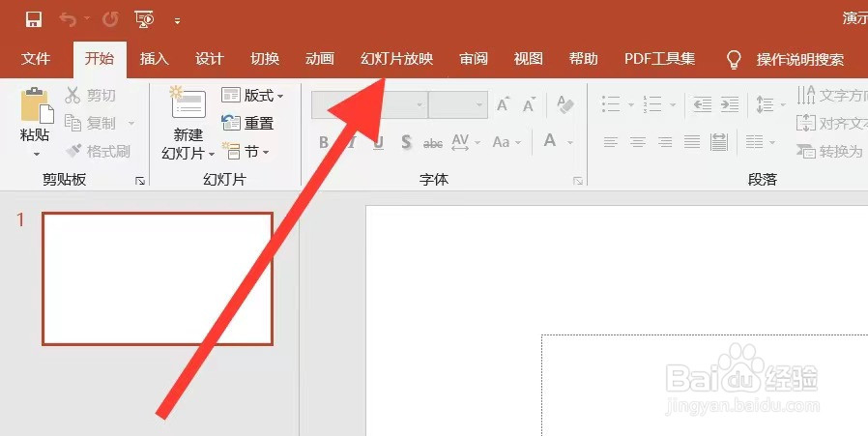This screenshot has height=436, width=868.
Task: Switch to the 设计 tab
Action: (x=209, y=59)
